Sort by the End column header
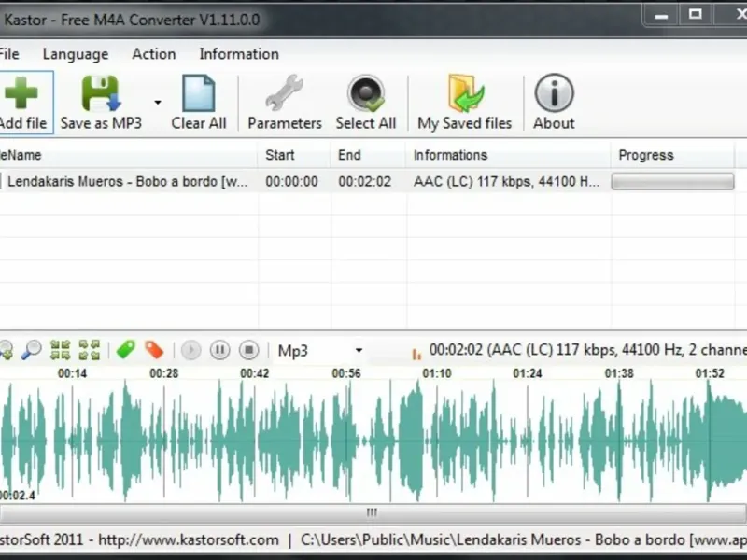 tap(368, 155)
